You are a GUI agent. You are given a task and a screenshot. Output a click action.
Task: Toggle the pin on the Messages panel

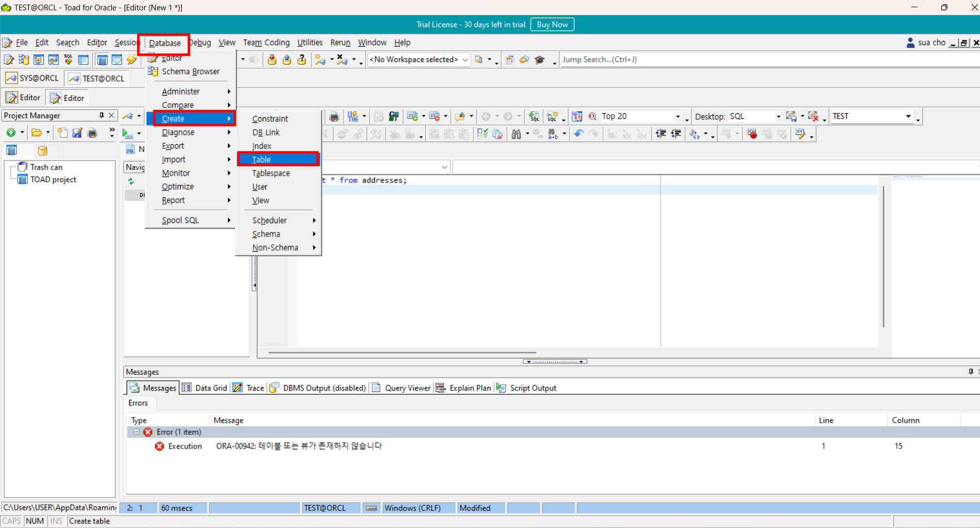971,371
